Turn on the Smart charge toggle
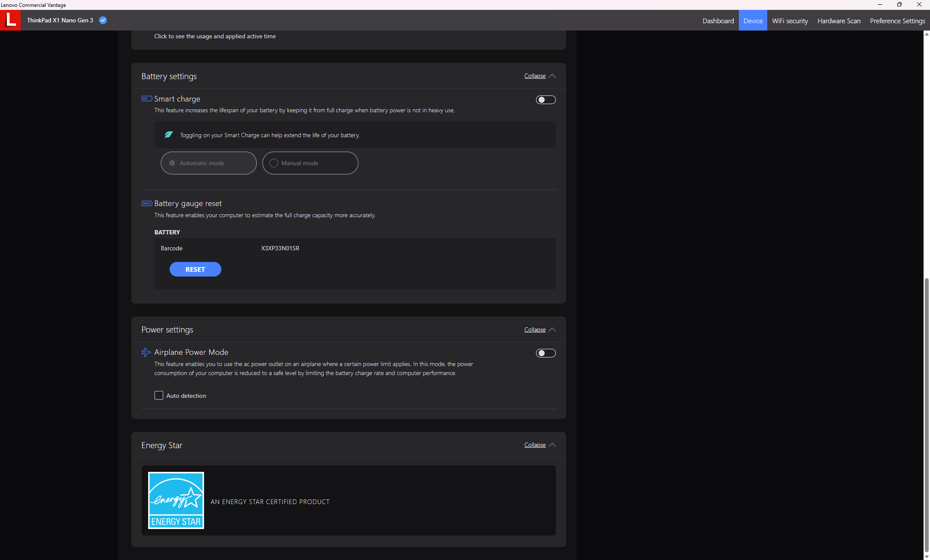This screenshot has height=560, width=930. click(x=545, y=100)
